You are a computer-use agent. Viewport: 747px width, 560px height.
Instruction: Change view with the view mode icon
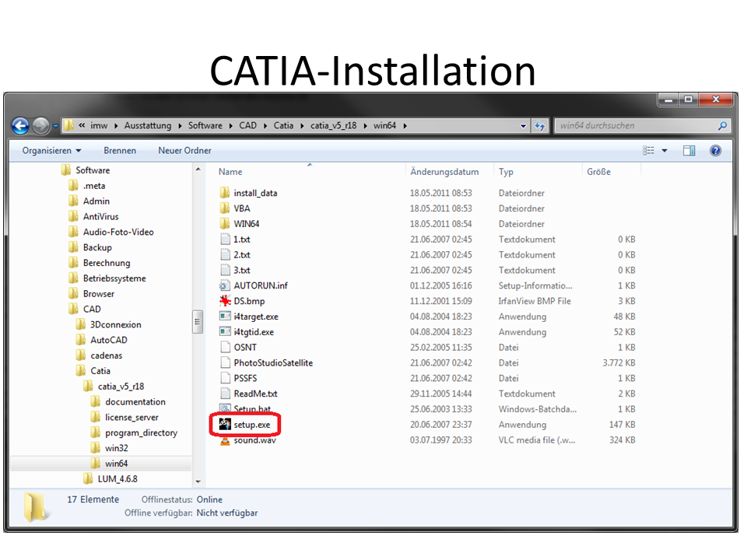coord(648,150)
